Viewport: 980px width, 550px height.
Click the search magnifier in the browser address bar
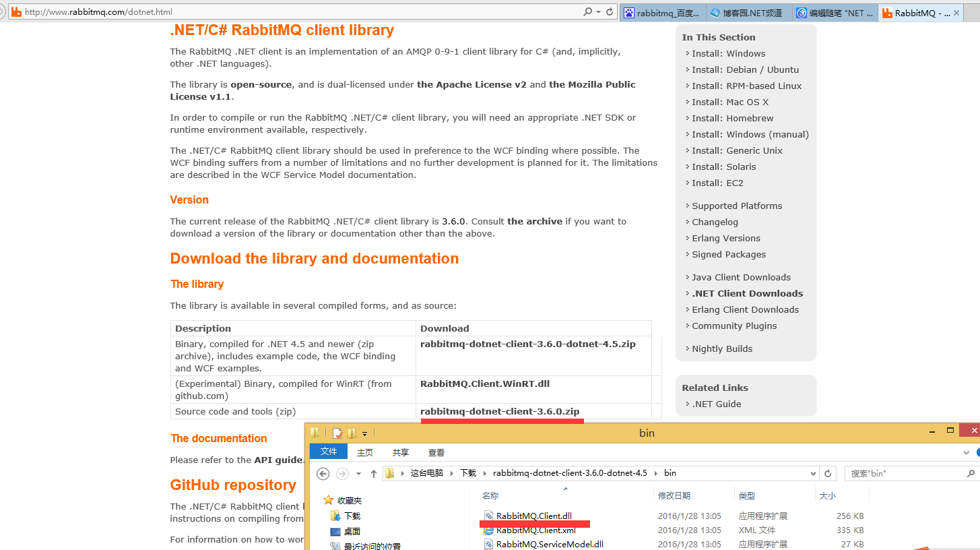pos(587,12)
